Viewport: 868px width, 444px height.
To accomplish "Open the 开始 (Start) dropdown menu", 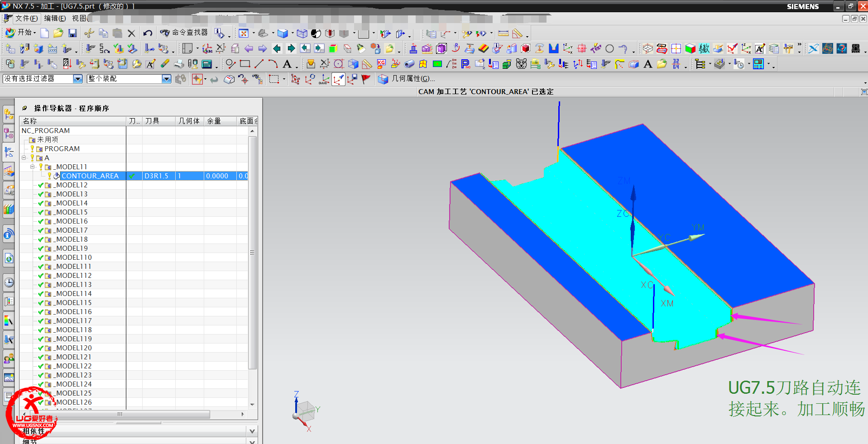I will click(21, 33).
